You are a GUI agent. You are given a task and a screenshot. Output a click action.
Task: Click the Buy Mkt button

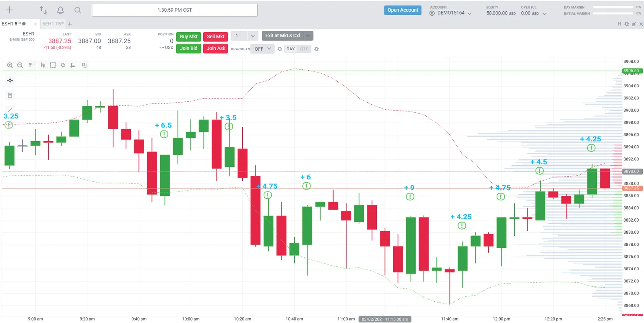click(x=188, y=37)
